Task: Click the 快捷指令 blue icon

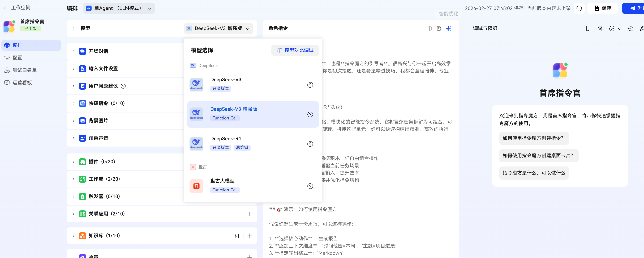Action: (x=83, y=103)
